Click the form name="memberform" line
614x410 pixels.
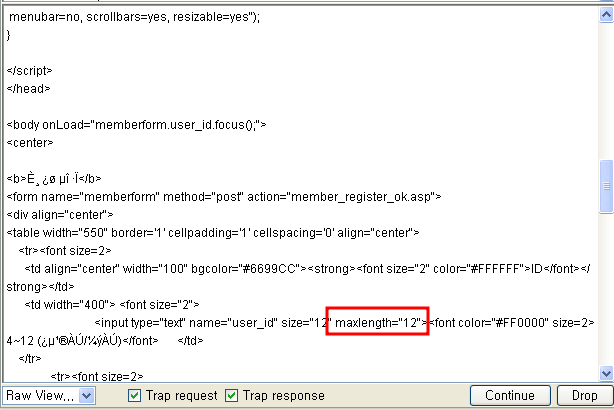(224, 197)
